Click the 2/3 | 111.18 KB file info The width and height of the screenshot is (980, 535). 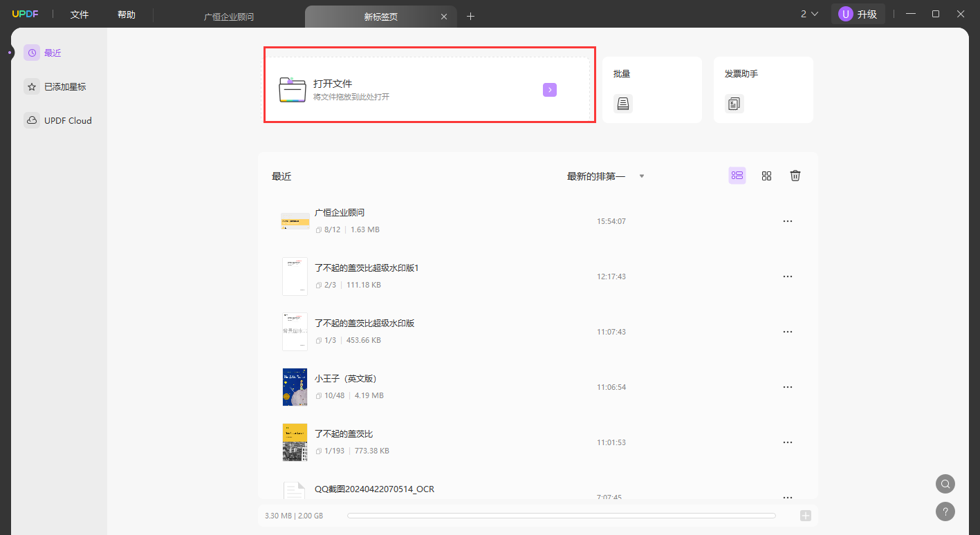click(348, 285)
